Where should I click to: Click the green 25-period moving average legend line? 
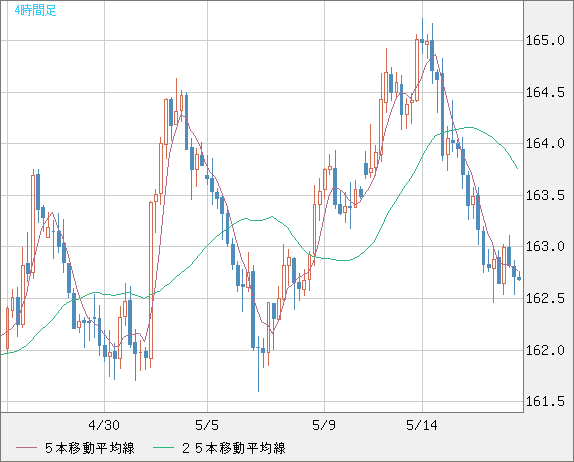pos(163,448)
